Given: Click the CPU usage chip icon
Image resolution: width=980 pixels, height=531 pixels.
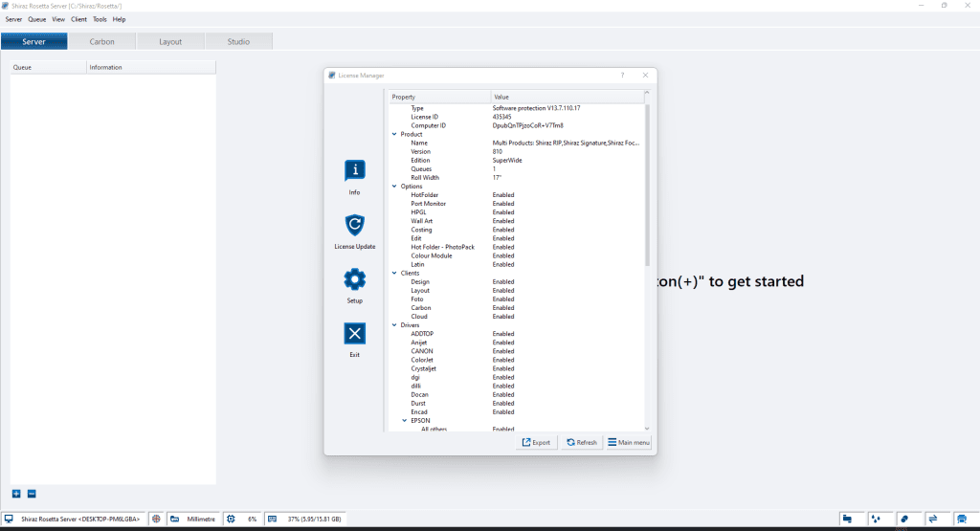Looking at the screenshot, I should point(231,519).
